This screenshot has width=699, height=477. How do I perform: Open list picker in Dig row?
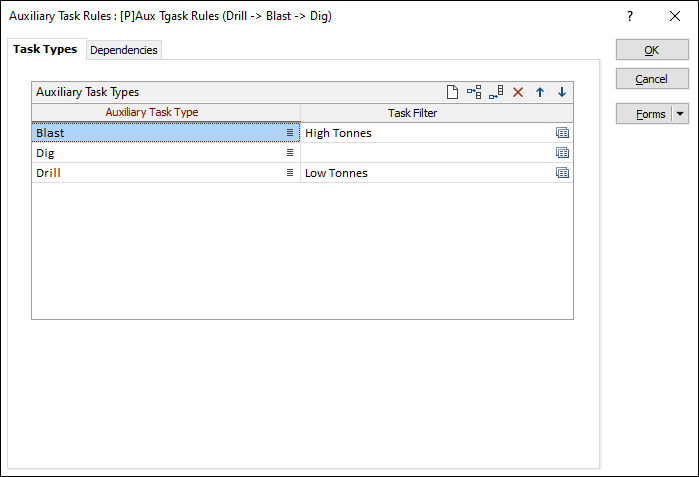click(x=290, y=152)
